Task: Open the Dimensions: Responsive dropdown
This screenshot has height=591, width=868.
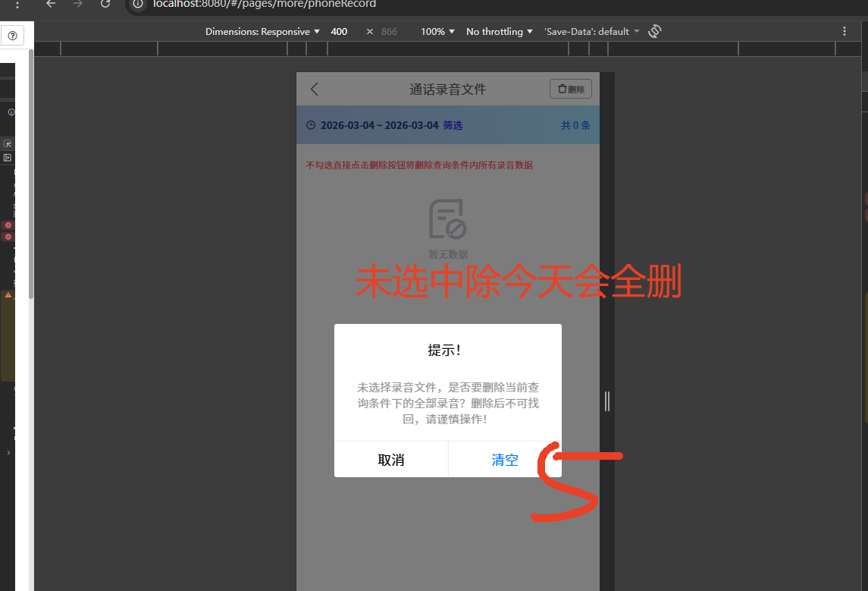Action: 262,32
